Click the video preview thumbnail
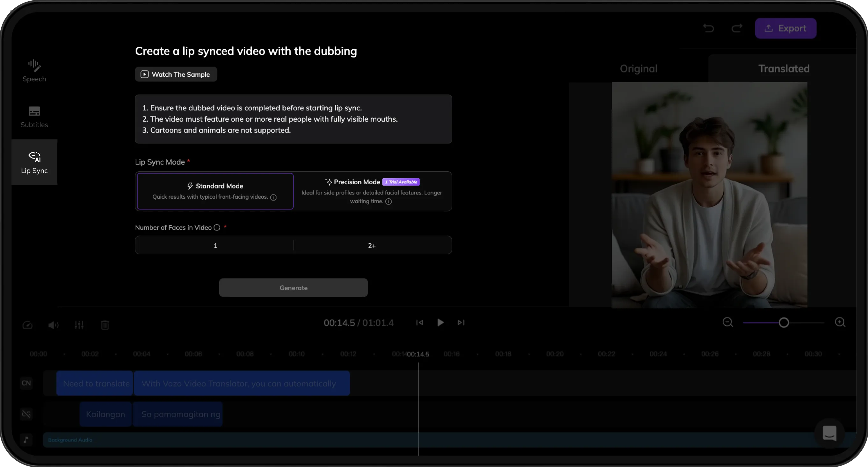 [709, 195]
